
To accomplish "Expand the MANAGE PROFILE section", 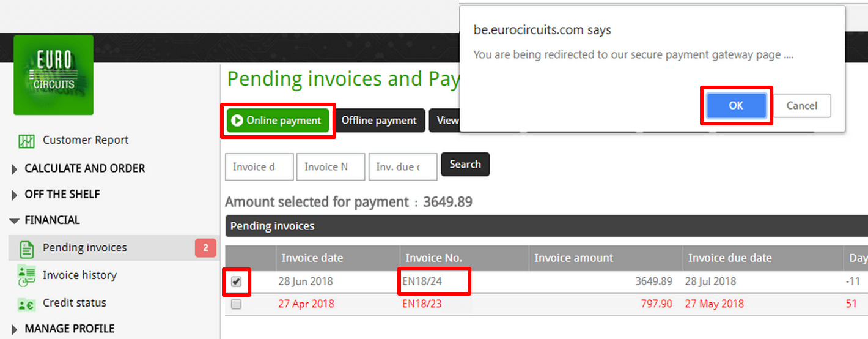I will (x=62, y=329).
